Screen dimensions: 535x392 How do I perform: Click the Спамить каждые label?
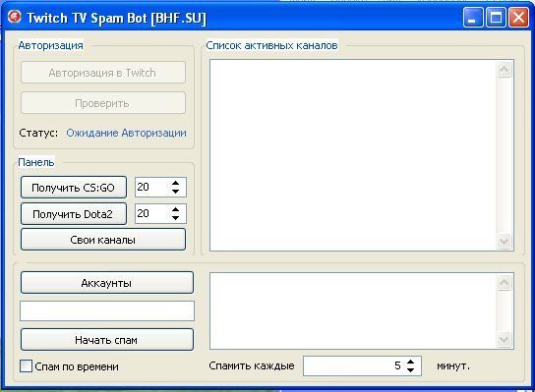(252, 365)
